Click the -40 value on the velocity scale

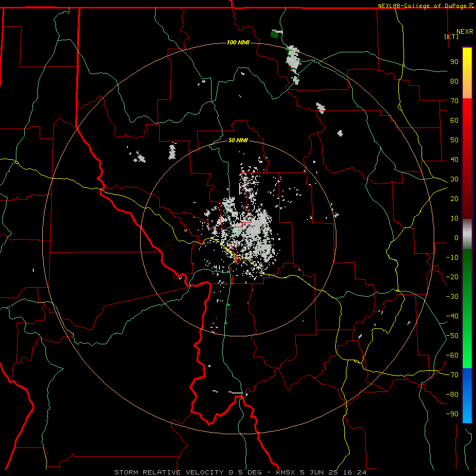point(452,316)
